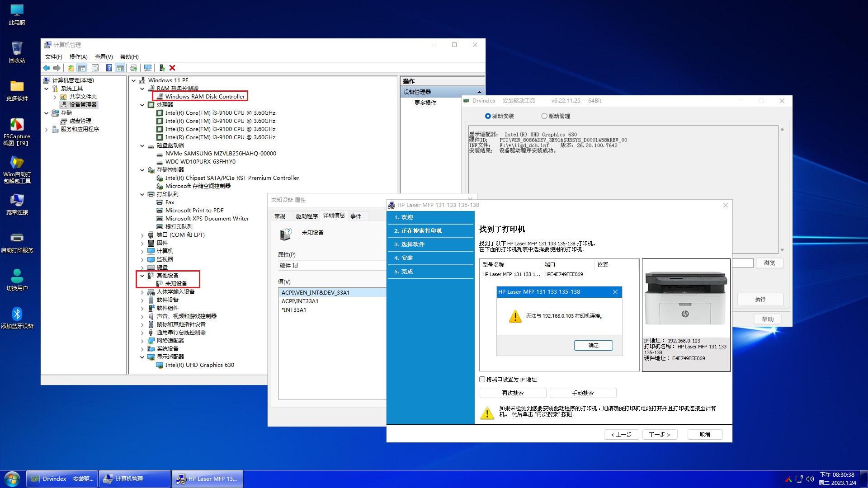Click the Back arrow in Computer Management toolbar
Image resolution: width=868 pixels, height=488 pixels.
pos(47,68)
